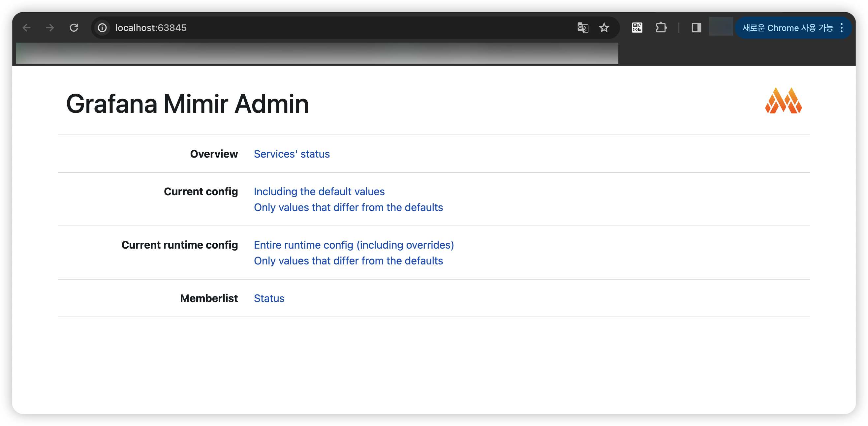868x426 pixels.
Task: Open the Extensions puzzle icon
Action: (x=661, y=28)
